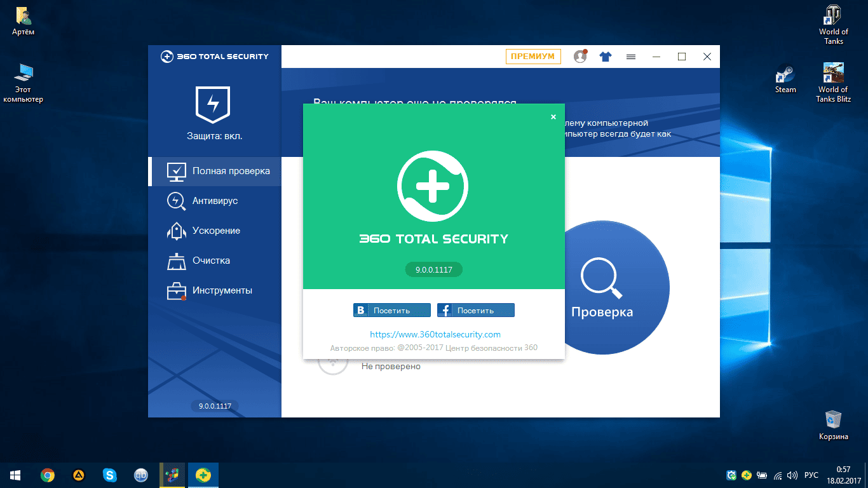Open the Корзина recycle bin
The width and height of the screenshot is (868, 488).
834,424
